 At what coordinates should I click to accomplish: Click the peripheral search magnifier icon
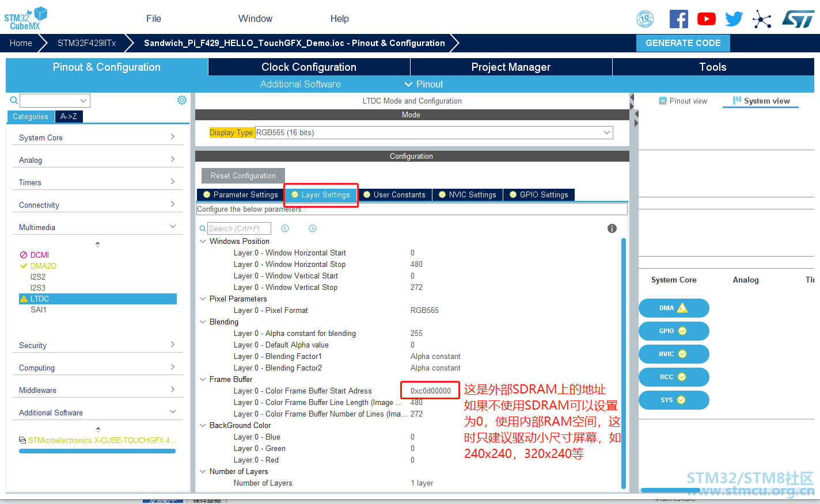coord(14,101)
